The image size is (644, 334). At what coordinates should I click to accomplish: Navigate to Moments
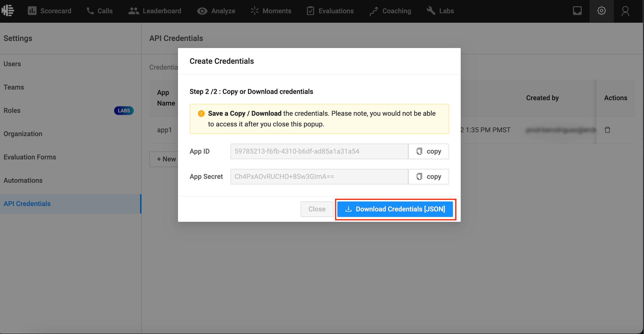pos(271,11)
